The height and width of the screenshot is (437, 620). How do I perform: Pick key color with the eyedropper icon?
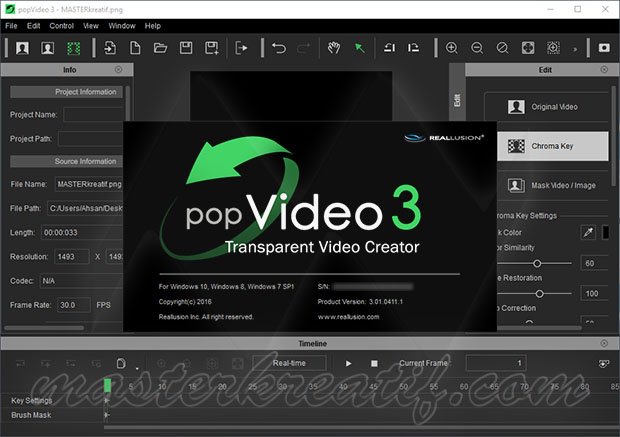[x=588, y=232]
